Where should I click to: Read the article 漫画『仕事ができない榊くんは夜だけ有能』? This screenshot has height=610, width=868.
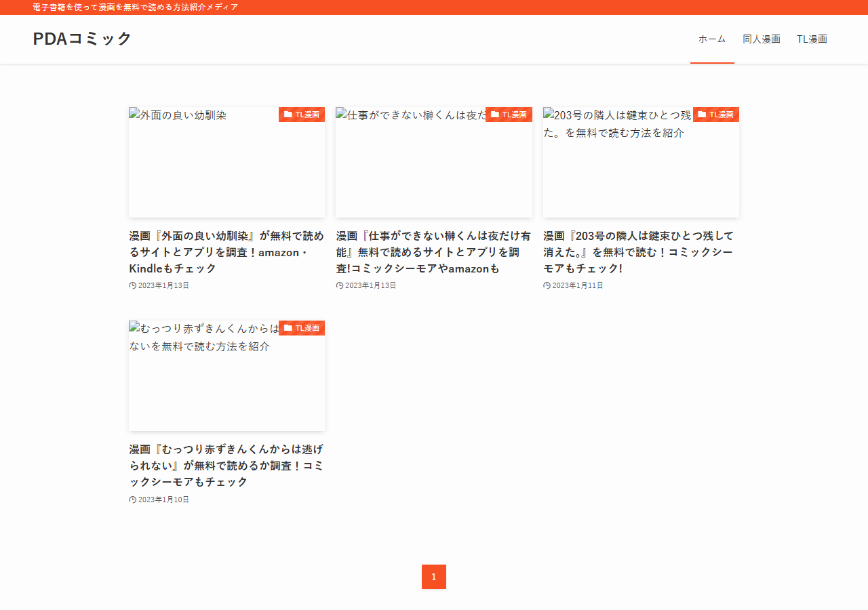[x=434, y=252]
